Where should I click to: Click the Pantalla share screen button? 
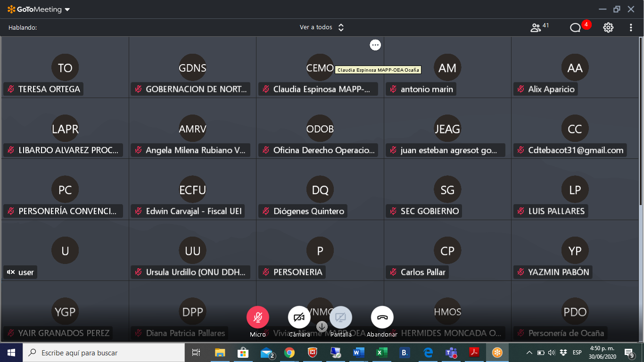point(341,318)
